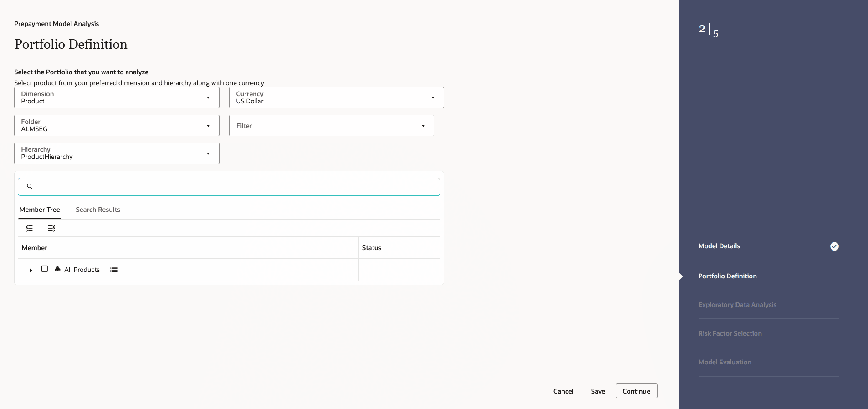Click the Continue button

(x=636, y=391)
